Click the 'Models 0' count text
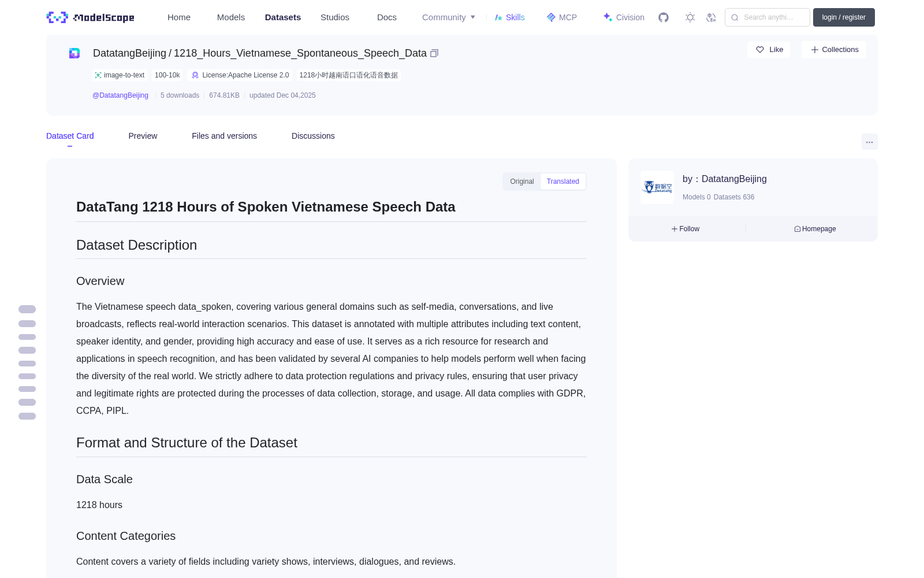 [x=696, y=197]
